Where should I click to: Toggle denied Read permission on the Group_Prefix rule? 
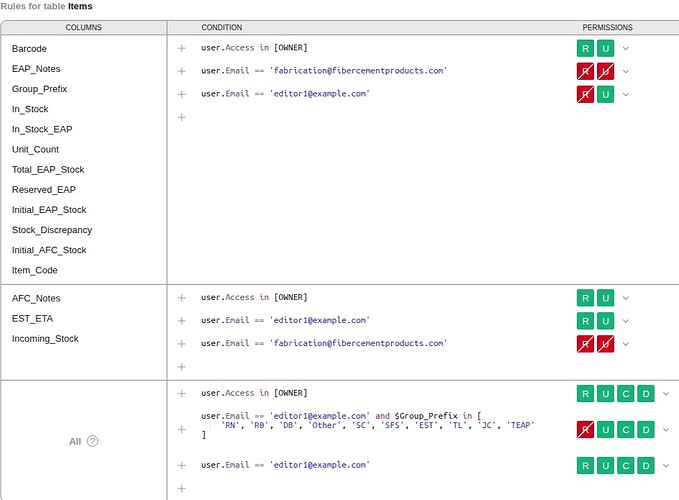coord(585,429)
